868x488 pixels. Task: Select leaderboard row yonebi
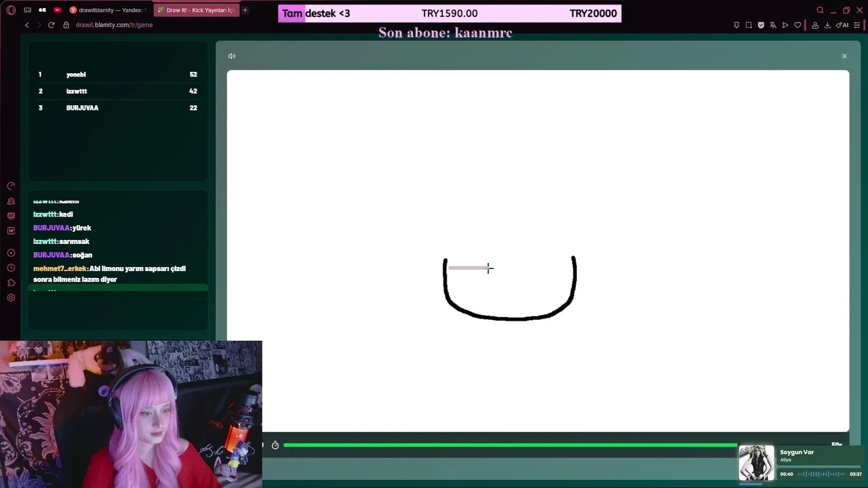click(118, 75)
